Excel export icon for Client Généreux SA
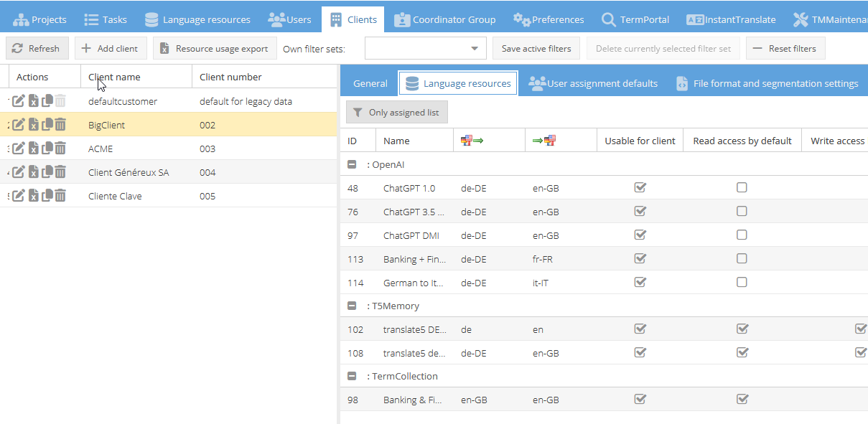868x424 pixels. pyautogui.click(x=33, y=172)
